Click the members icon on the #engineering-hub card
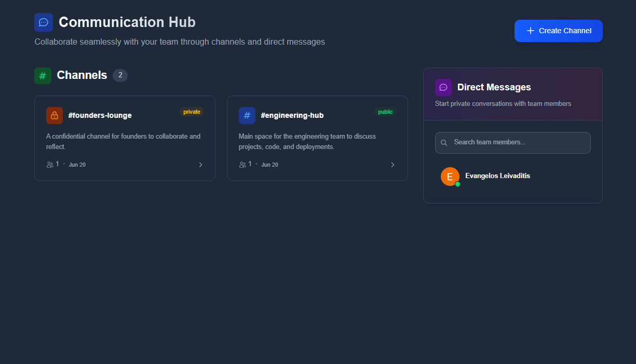 point(242,165)
